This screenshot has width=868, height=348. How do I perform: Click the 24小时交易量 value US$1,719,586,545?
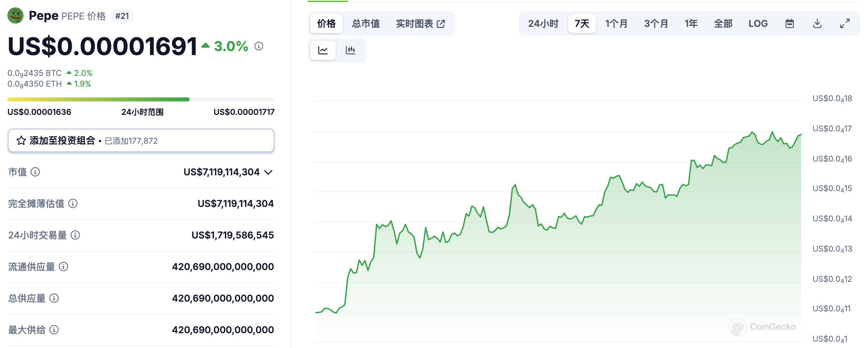[x=233, y=235]
